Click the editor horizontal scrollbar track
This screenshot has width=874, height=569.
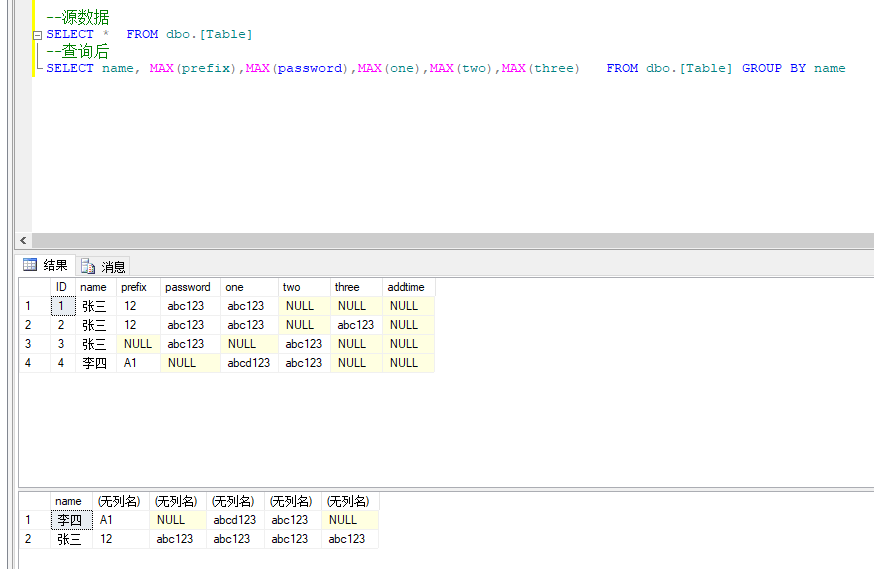(453, 241)
